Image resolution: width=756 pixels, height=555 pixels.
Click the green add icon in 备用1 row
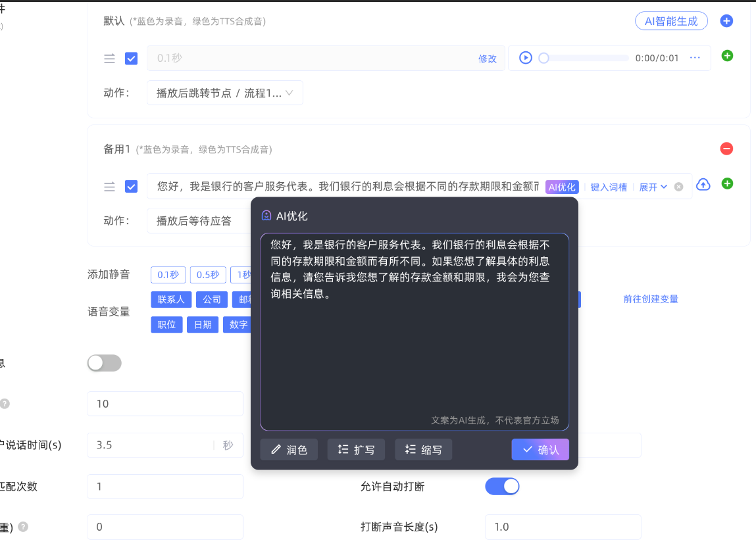tap(727, 183)
